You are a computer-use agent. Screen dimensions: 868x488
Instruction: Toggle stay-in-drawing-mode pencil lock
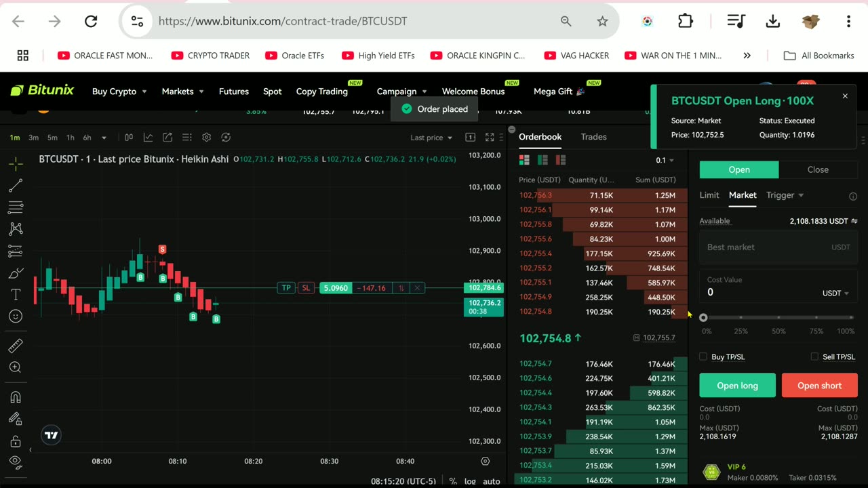[x=16, y=419]
